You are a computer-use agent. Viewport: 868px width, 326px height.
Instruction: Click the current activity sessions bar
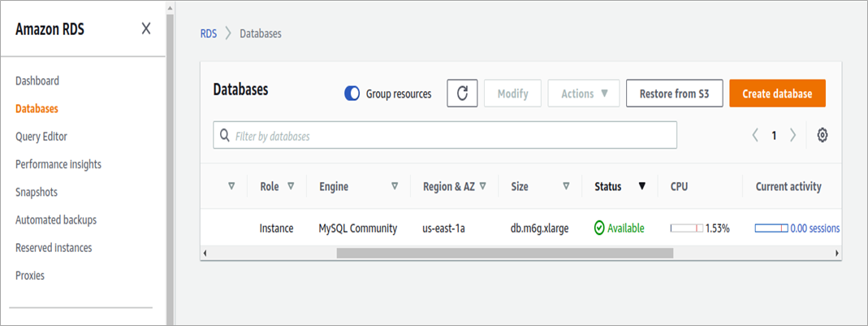coord(771,228)
